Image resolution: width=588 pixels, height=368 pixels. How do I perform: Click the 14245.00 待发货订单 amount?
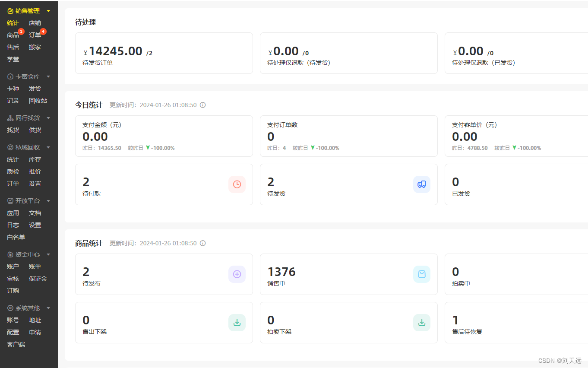pos(116,51)
